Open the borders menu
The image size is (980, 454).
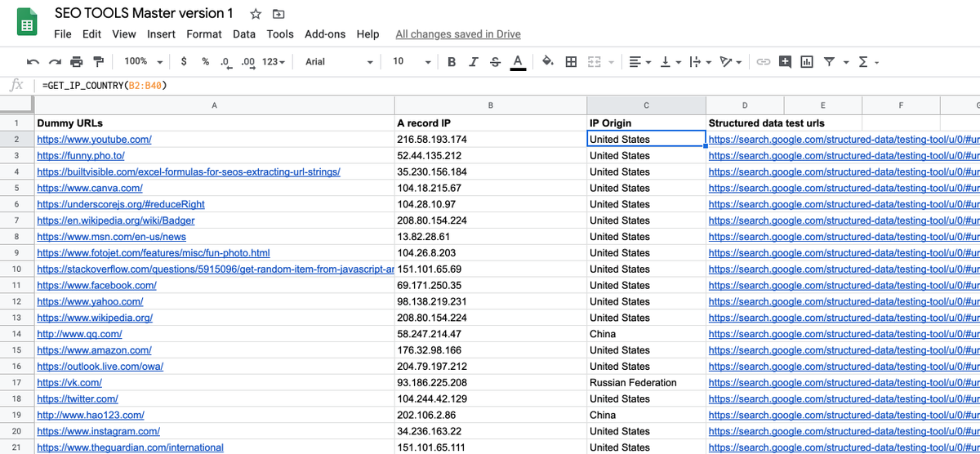point(572,61)
